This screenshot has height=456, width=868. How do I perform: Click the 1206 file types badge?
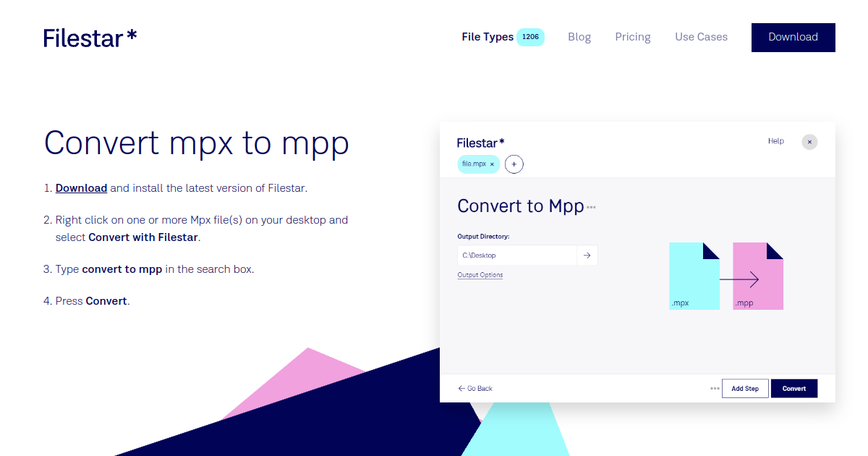[530, 37]
